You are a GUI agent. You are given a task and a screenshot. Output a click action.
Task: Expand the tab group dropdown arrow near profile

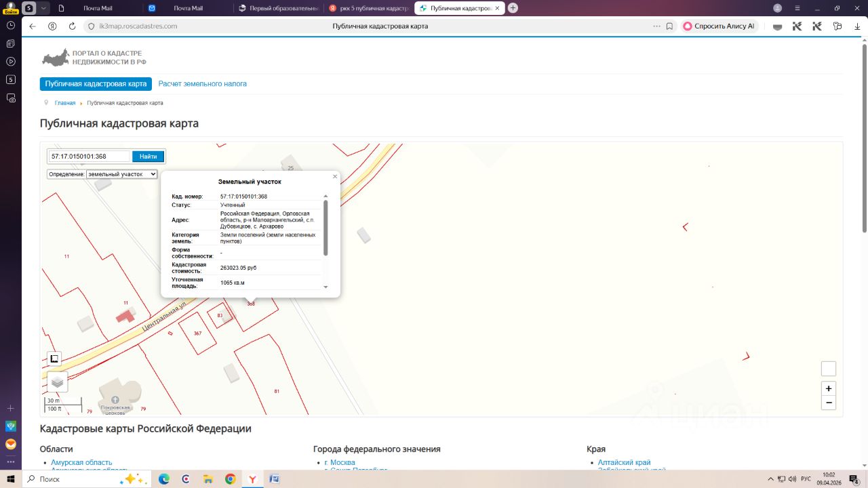44,8
